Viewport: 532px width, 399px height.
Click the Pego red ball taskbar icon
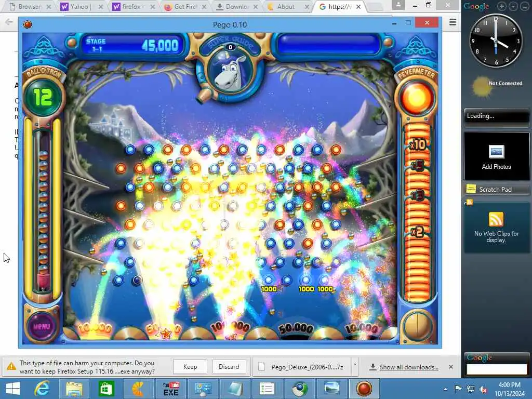(364, 389)
